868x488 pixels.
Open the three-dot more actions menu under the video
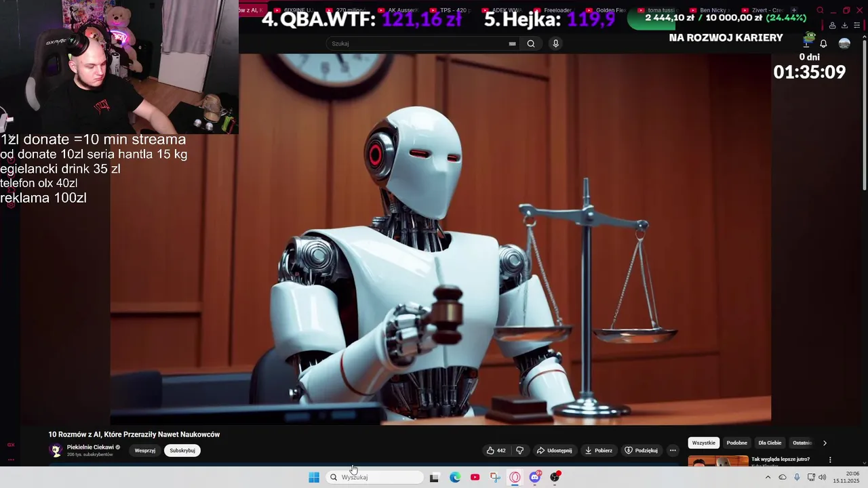673,450
